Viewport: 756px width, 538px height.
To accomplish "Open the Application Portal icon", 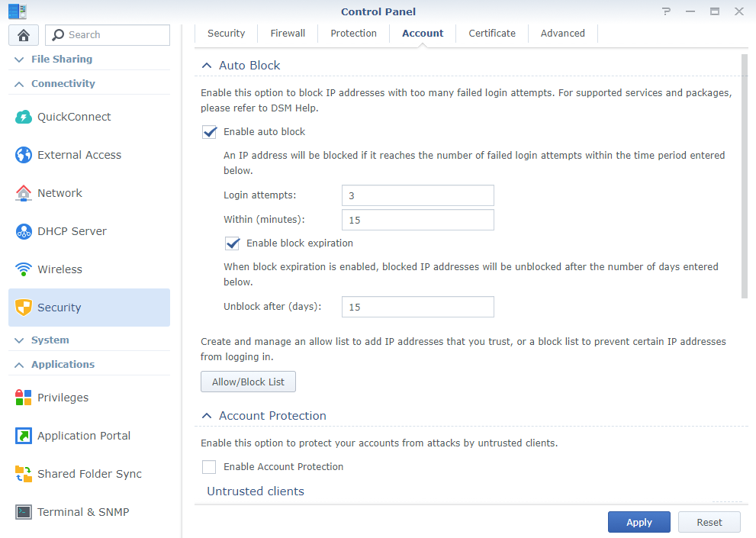I will click(24, 436).
